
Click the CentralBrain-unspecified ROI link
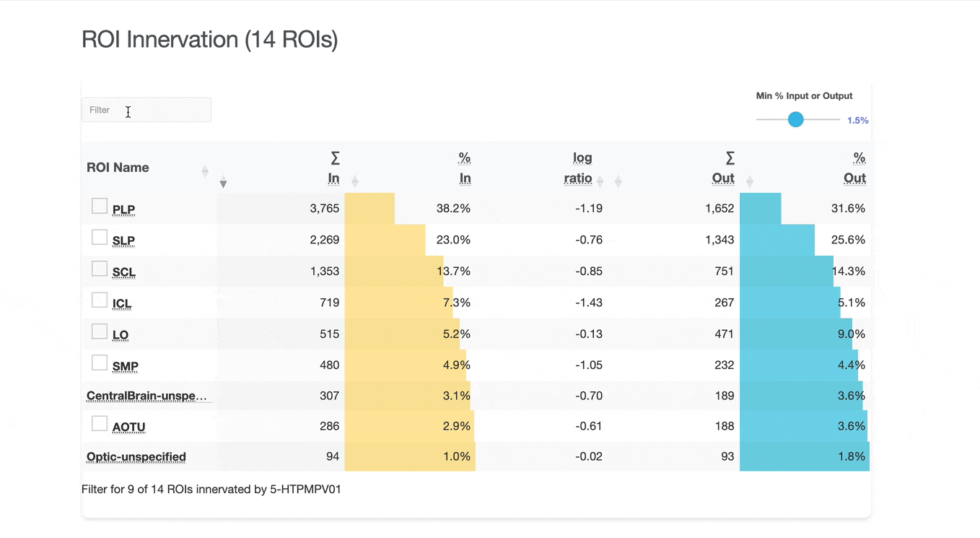coord(146,396)
